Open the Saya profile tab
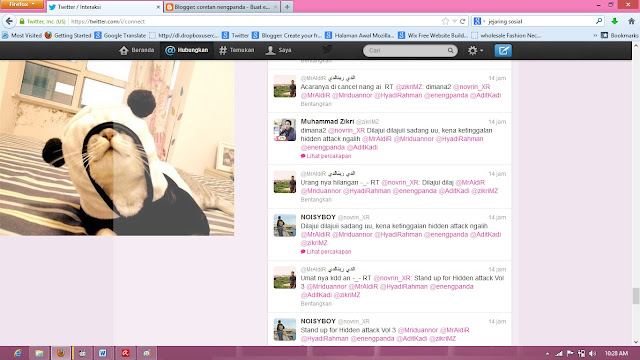The height and width of the screenshot is (360, 640). pos(278,50)
